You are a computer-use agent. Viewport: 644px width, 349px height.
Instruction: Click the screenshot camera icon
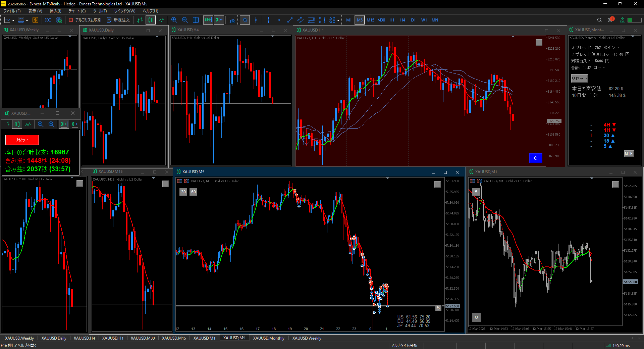pos(232,20)
